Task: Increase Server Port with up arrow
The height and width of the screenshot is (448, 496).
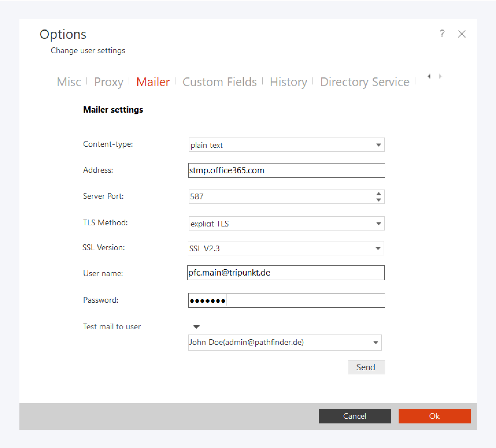Action: 378,194
